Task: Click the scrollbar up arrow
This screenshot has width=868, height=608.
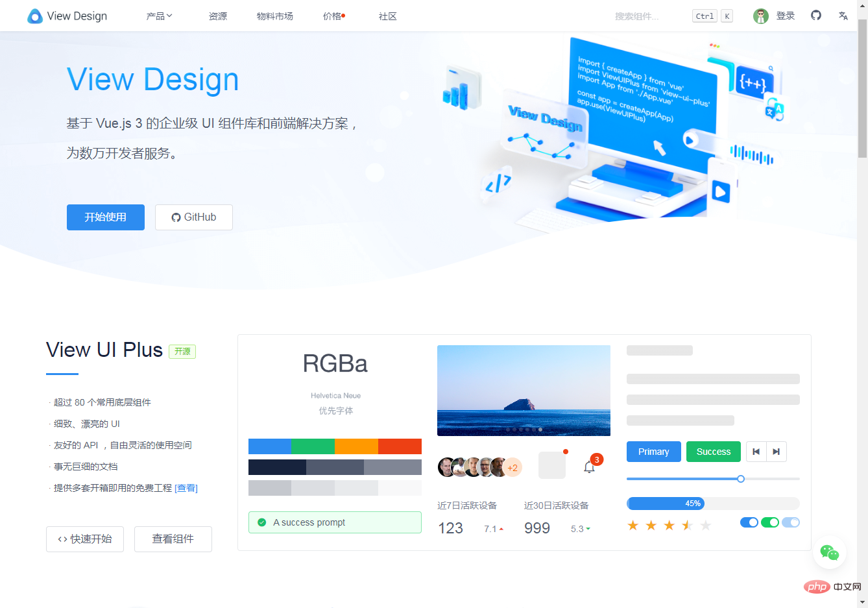Action: (862, 5)
